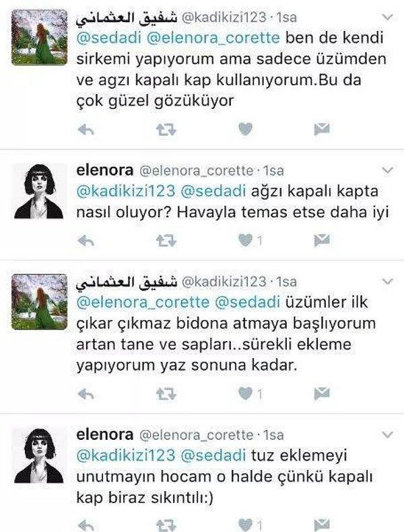The width and height of the screenshot is (404, 532).
Task: Retweet elenora's 'Havayla temas' tweet
Action: (x=166, y=241)
